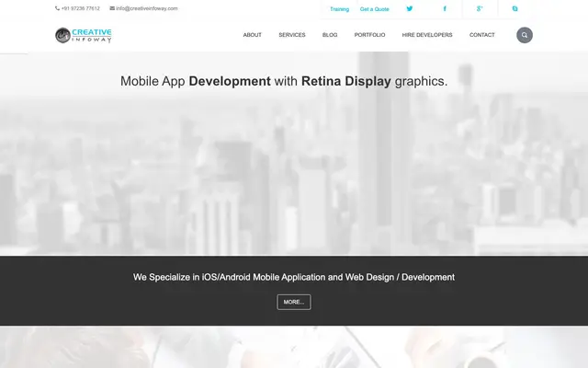Open the Portfolio menu item
The width and height of the screenshot is (588, 368).
point(369,35)
